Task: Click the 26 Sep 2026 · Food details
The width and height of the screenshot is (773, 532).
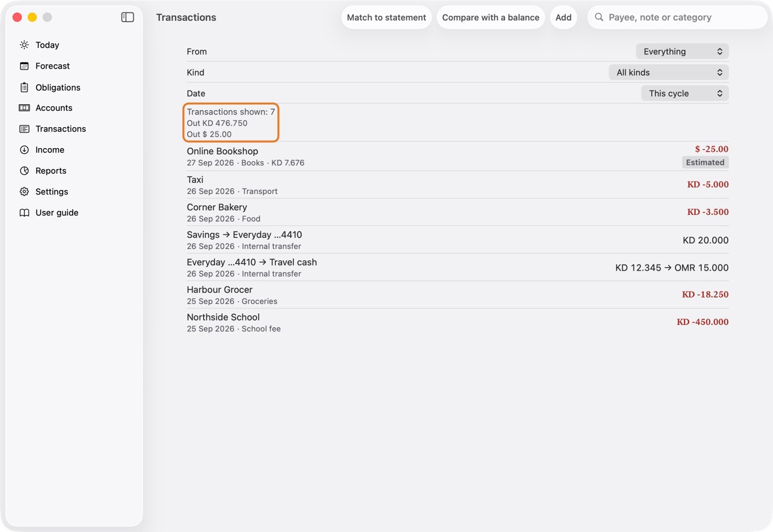Action: tap(223, 219)
